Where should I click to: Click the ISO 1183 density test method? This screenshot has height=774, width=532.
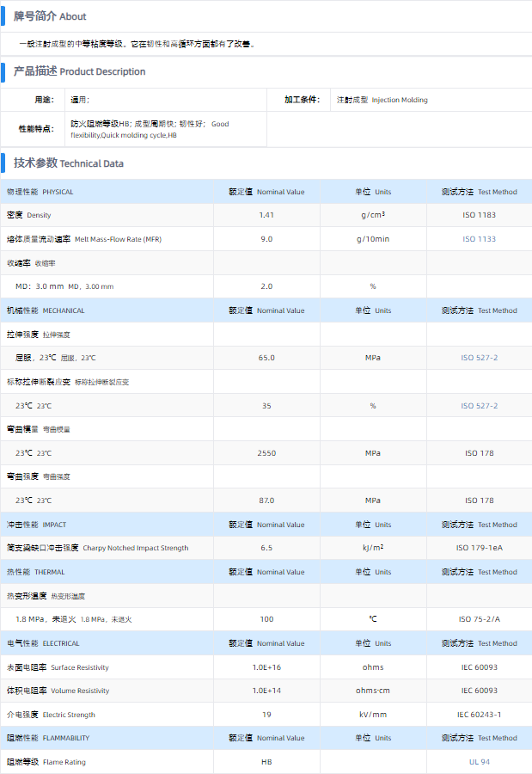click(479, 215)
